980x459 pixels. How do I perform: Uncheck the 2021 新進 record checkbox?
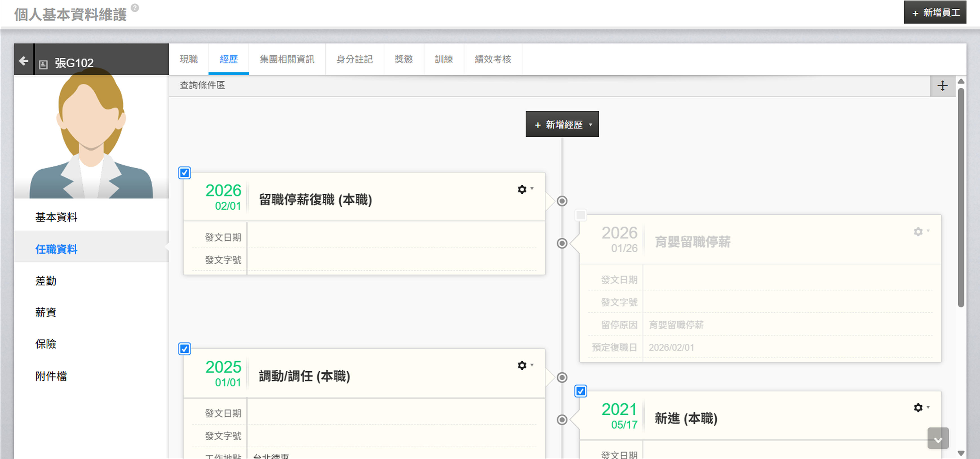point(580,391)
